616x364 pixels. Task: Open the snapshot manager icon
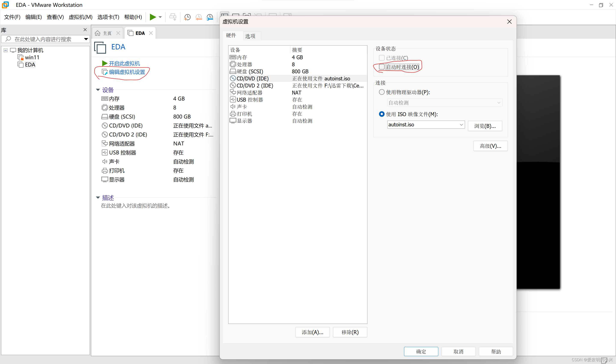click(x=210, y=17)
